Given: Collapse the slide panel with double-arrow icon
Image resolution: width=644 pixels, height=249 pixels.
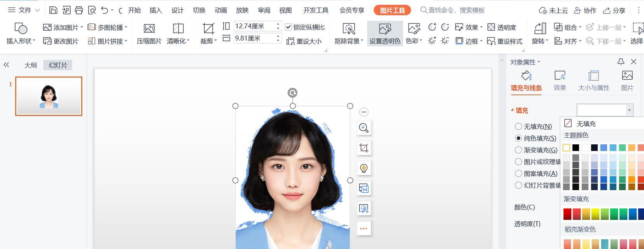Looking at the screenshot, I should point(6,65).
